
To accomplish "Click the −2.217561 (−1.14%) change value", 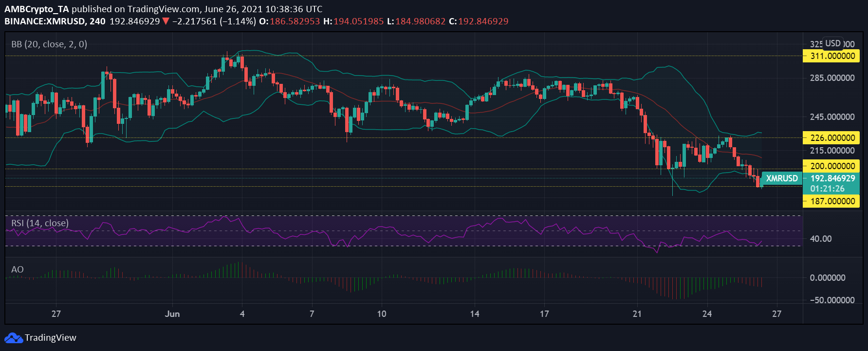I will (x=214, y=21).
